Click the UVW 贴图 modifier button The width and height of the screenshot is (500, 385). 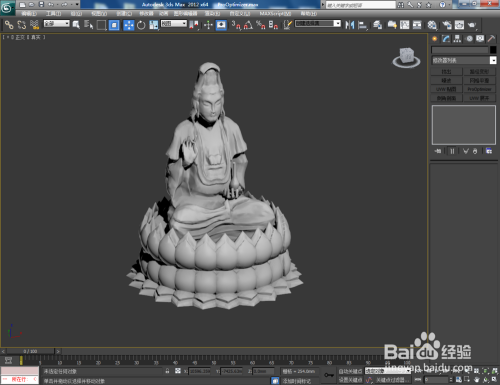[x=447, y=89]
